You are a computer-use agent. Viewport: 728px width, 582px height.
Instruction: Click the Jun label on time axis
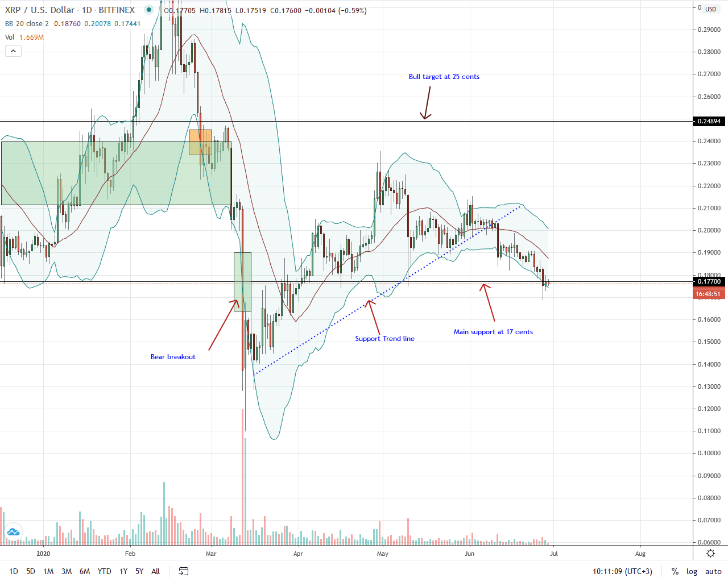pyautogui.click(x=469, y=554)
